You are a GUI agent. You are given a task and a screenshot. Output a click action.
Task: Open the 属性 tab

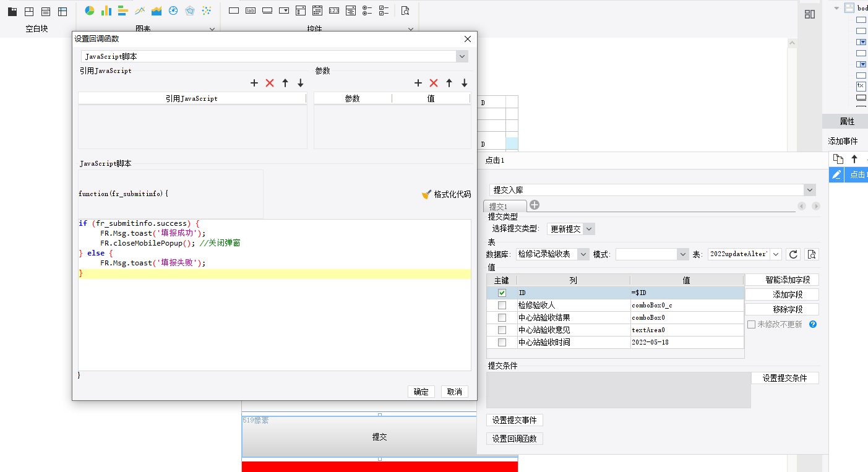tap(846, 121)
